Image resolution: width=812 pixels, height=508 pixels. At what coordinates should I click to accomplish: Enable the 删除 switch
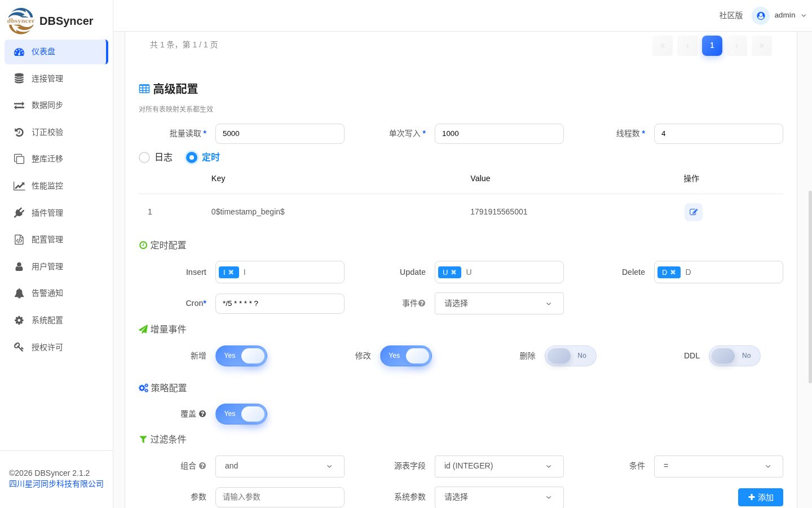coord(570,356)
